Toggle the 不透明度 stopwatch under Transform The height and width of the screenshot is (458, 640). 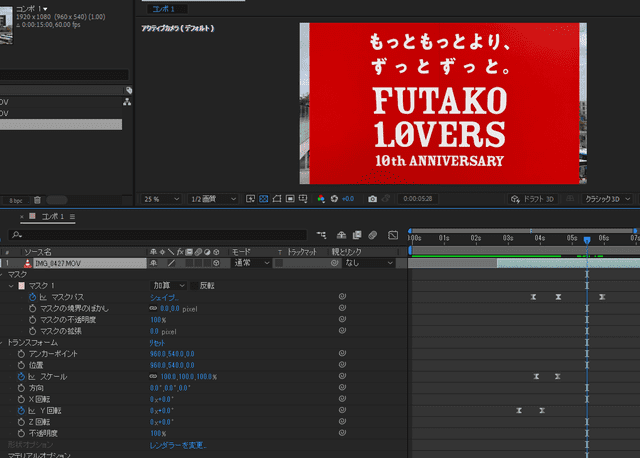(21, 434)
